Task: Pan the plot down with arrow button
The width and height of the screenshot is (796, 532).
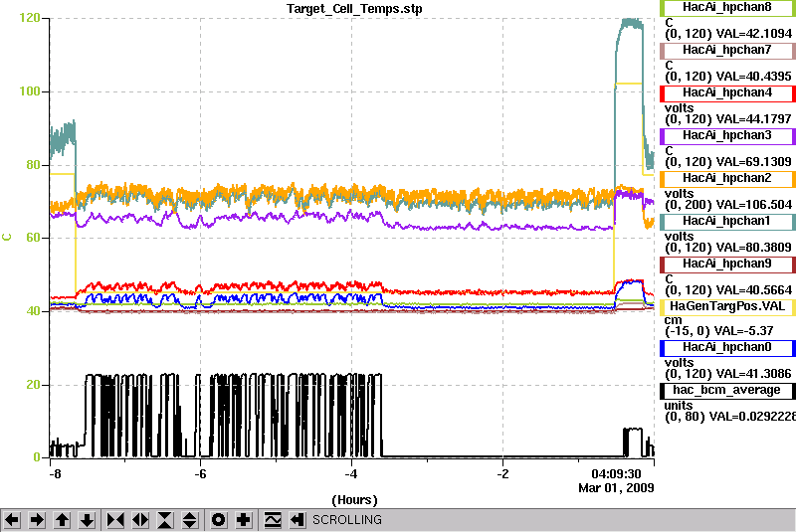Action: pyautogui.click(x=87, y=520)
